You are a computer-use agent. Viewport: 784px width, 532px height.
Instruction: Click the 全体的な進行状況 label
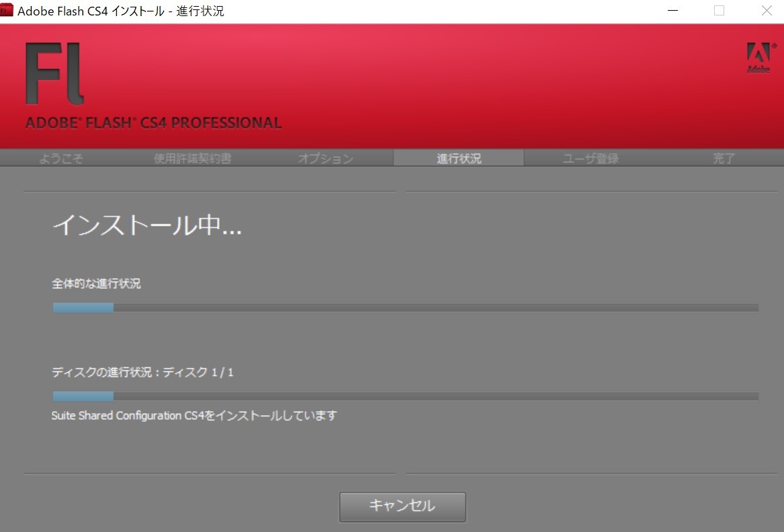click(x=97, y=283)
